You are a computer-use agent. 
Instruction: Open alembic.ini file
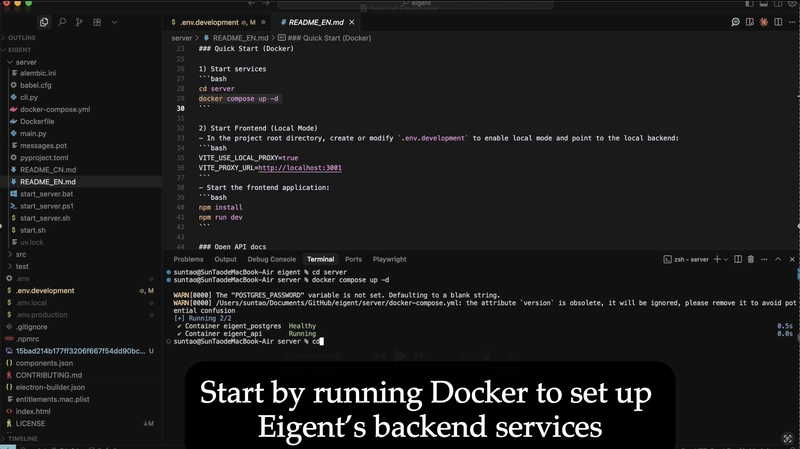click(x=38, y=73)
